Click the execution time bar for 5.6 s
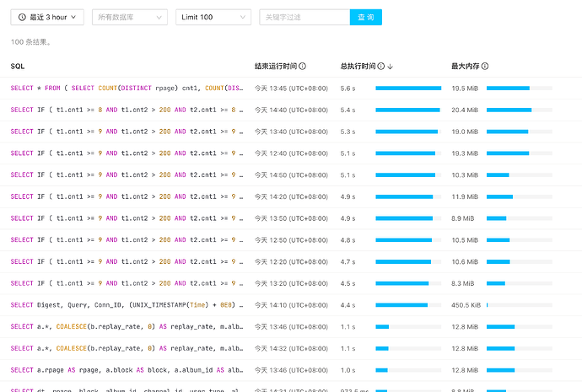 click(x=408, y=89)
